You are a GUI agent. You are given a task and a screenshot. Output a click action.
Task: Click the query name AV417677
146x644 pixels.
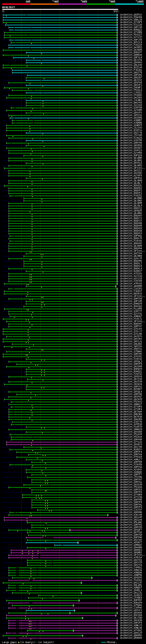pos(8,8)
